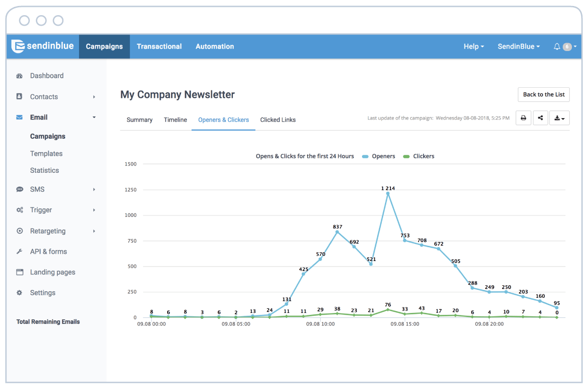Expand the Contacts sidebar submenu

pyautogui.click(x=94, y=97)
